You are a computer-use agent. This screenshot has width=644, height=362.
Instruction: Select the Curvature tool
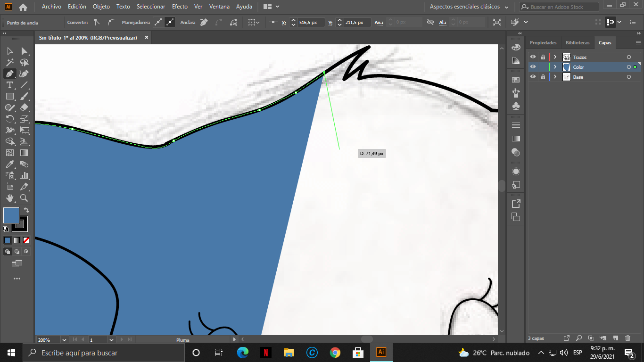tap(24, 74)
